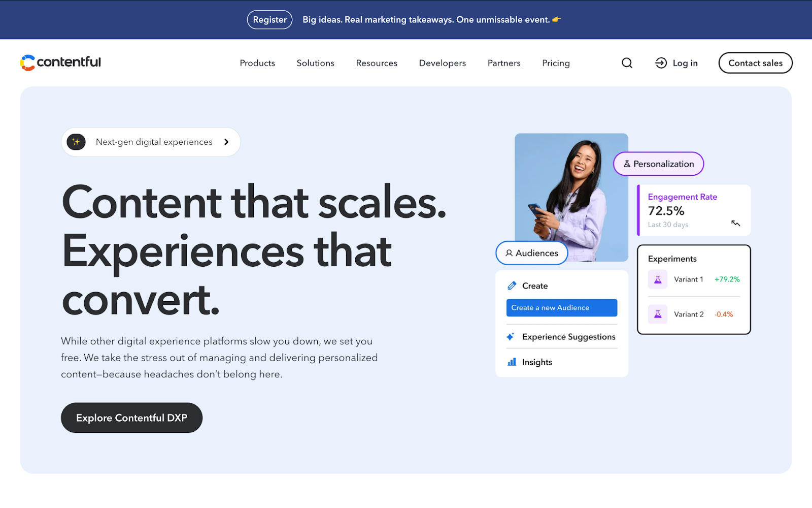Select Create a new Audience button
The image size is (812, 508).
coord(562,308)
